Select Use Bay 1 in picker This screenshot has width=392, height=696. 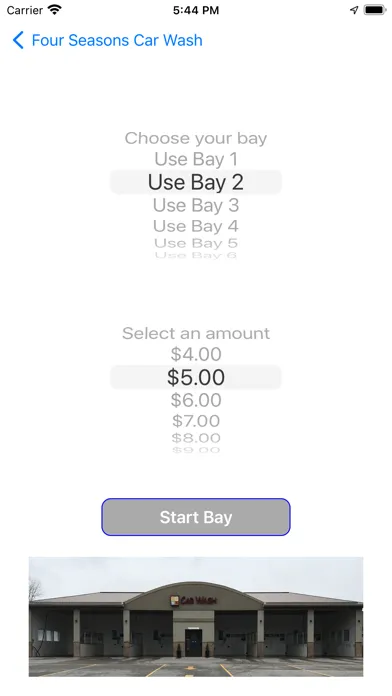point(196,159)
